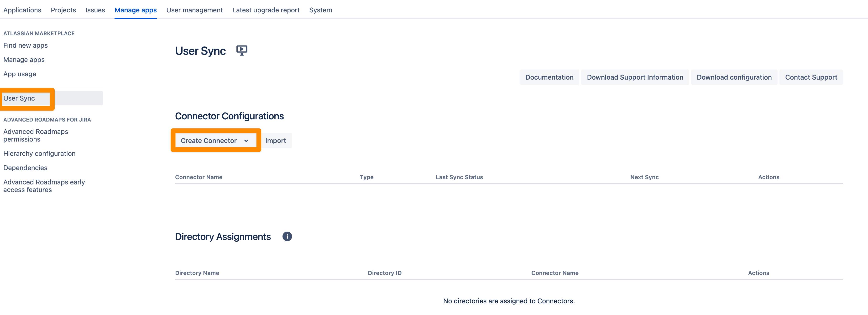Image resolution: width=868 pixels, height=315 pixels.
Task: Open the Applications tab
Action: click(x=22, y=10)
